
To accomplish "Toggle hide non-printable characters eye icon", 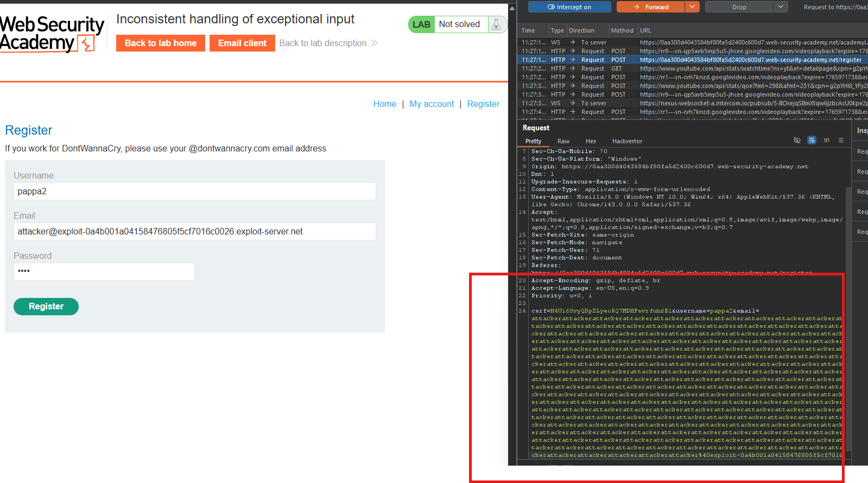I will tap(797, 140).
